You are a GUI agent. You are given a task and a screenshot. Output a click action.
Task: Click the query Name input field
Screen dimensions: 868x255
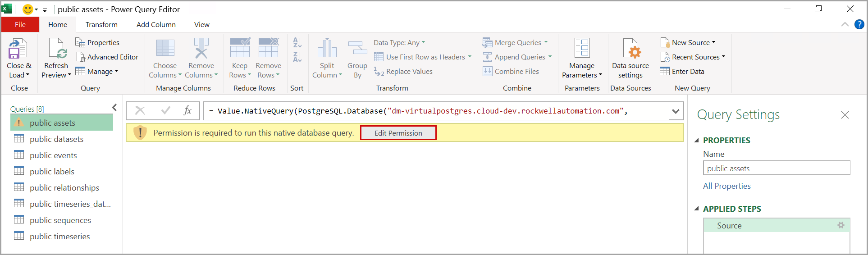click(x=776, y=168)
